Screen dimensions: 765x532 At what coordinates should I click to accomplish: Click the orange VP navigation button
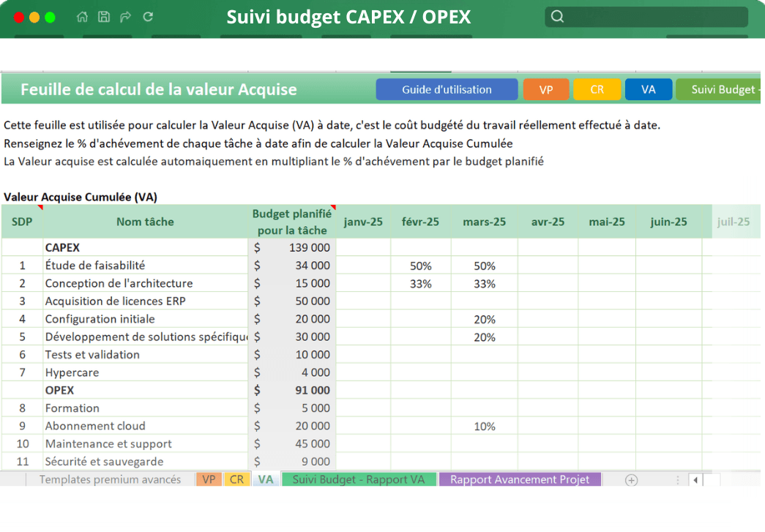tap(546, 89)
